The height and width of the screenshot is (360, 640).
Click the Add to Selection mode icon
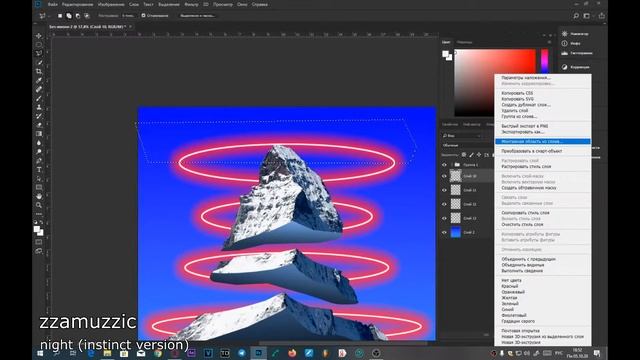click(x=69, y=16)
